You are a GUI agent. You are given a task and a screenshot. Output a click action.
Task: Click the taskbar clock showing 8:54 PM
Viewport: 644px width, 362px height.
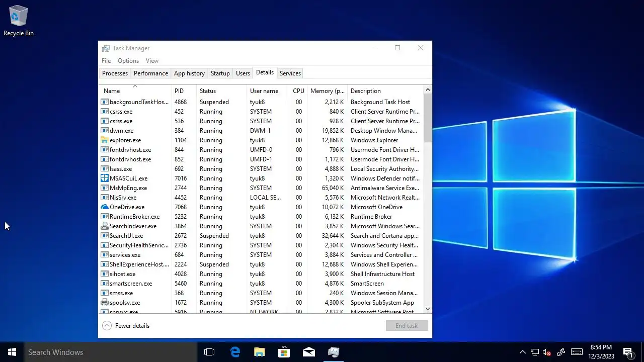[x=601, y=352]
